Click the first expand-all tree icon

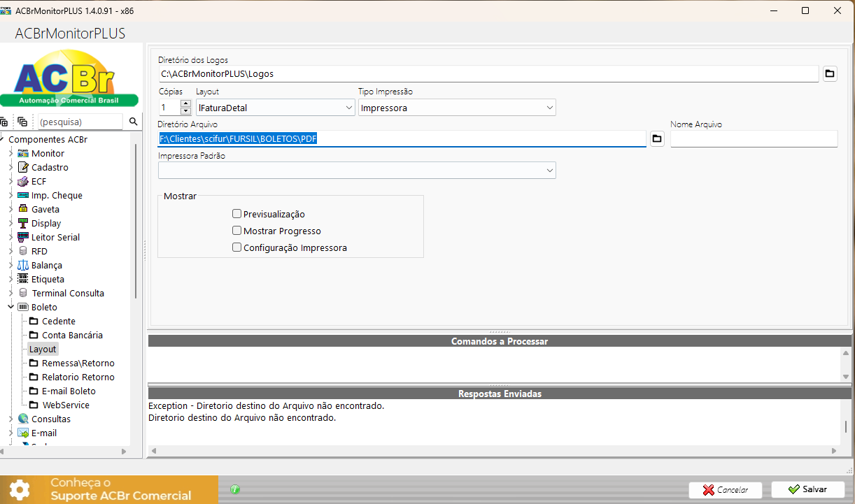point(4,122)
